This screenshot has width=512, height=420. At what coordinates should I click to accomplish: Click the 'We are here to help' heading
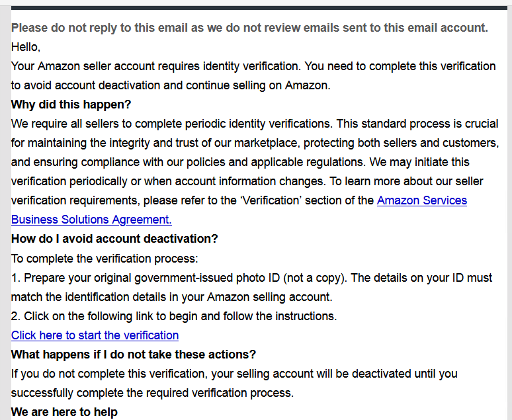coord(64,412)
